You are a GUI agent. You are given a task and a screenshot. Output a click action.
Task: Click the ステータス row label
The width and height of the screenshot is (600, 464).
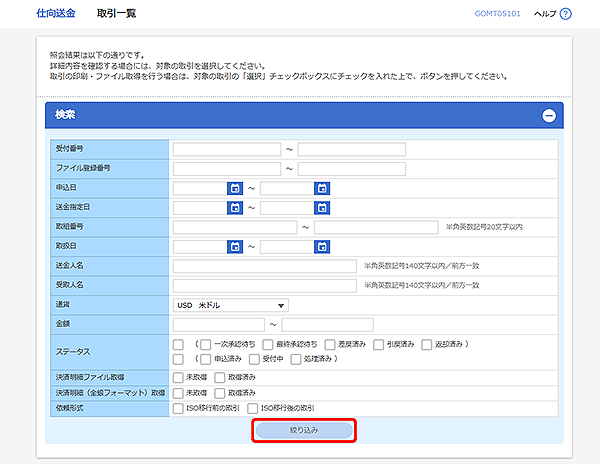click(73, 352)
